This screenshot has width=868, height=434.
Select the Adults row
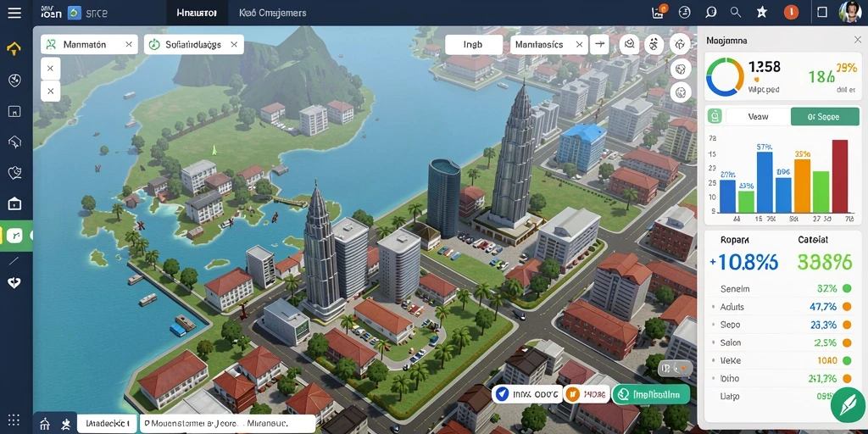coord(783,307)
